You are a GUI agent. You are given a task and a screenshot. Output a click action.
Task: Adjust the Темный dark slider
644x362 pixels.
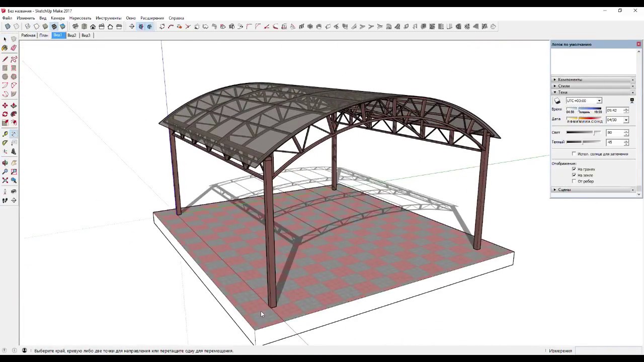point(584,142)
